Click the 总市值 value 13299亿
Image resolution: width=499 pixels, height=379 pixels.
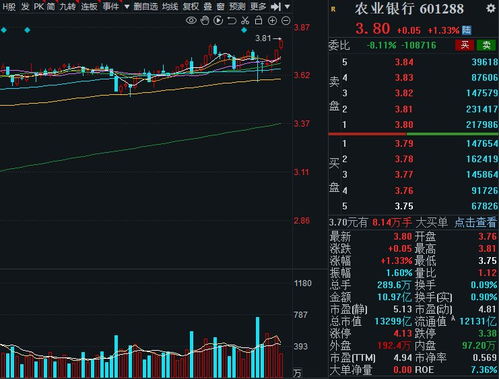(393, 321)
